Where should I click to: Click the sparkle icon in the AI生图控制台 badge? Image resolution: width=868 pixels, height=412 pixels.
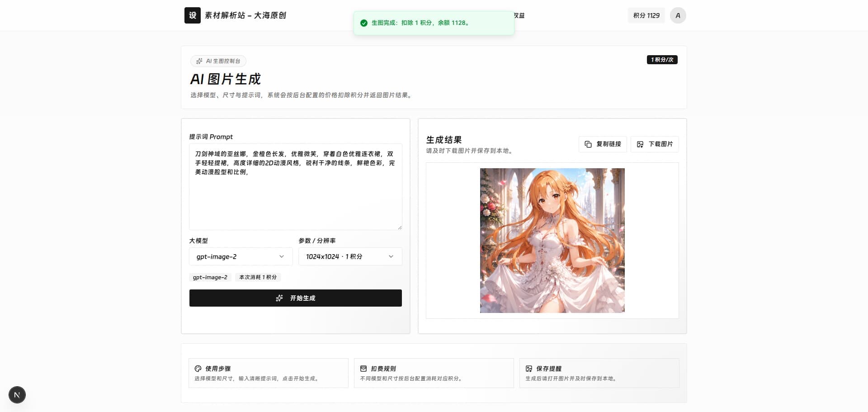coord(199,61)
